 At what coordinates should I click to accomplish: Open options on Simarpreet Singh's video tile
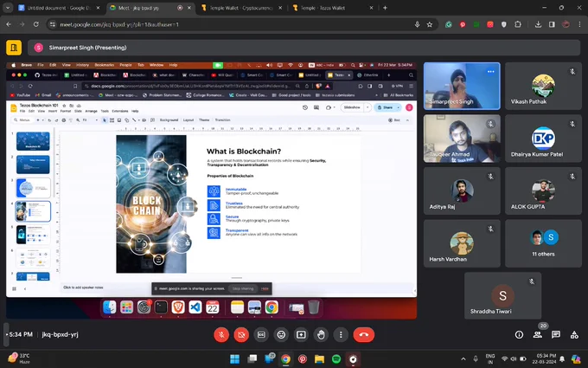point(490,71)
